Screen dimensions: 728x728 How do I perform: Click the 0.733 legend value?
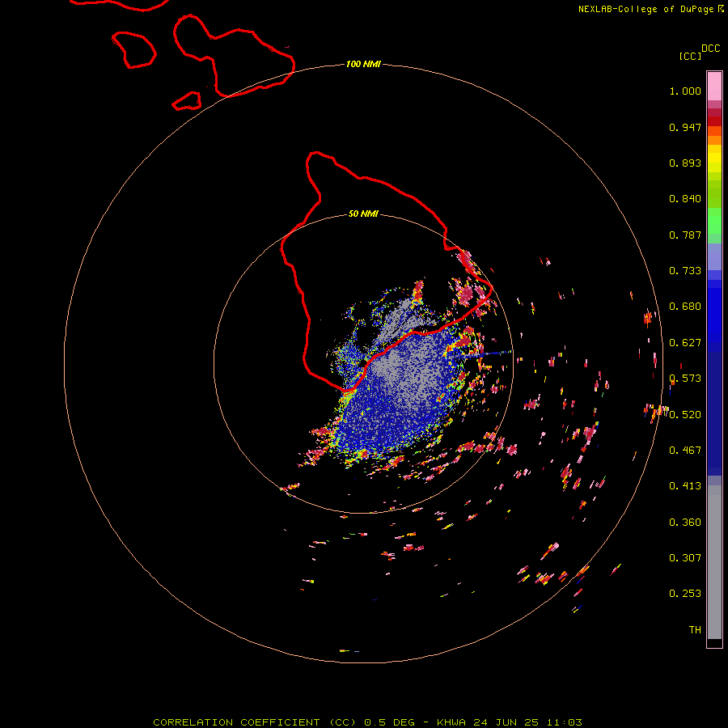pyautogui.click(x=685, y=271)
